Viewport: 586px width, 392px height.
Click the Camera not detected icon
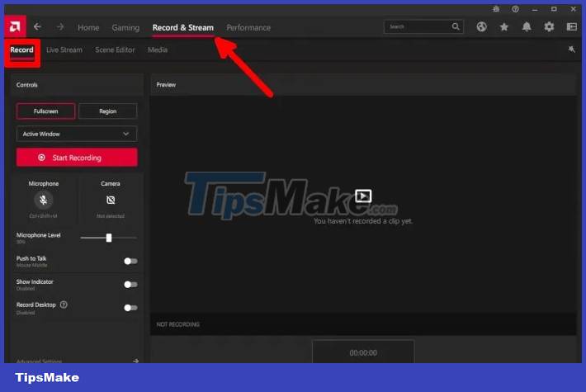coord(111,200)
